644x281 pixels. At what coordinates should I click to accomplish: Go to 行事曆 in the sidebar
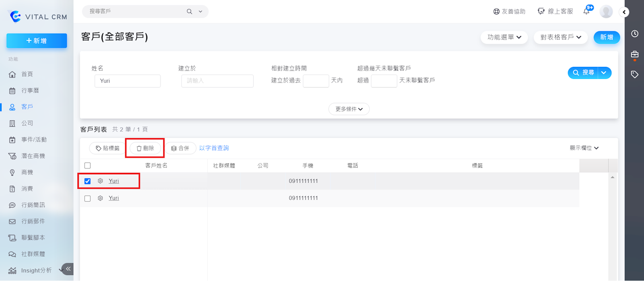pos(30,91)
